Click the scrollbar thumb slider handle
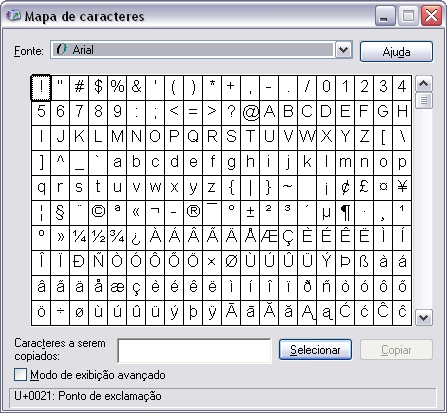 click(424, 100)
